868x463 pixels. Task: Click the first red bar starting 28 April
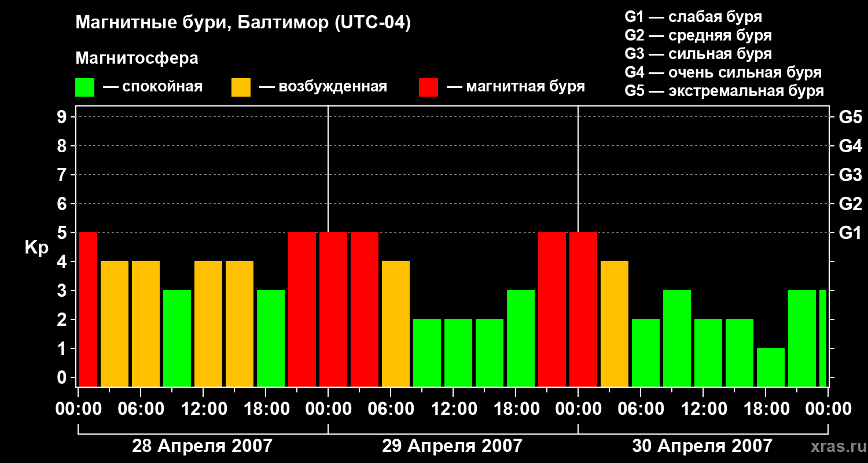[x=88, y=309]
